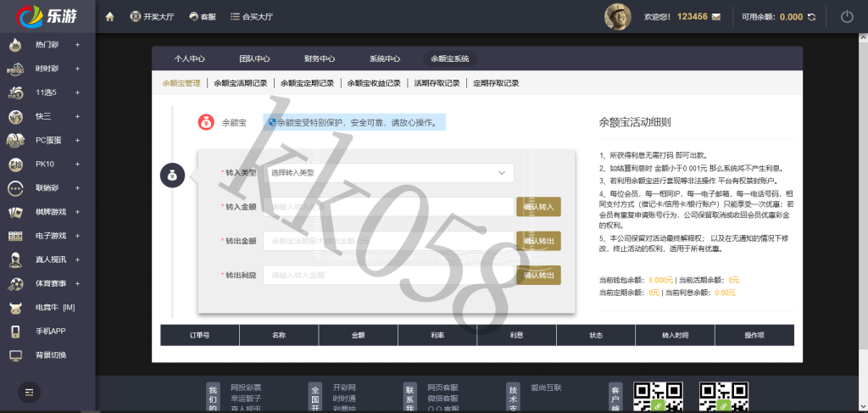Click the power logout icon
868x413 pixels.
847,17
